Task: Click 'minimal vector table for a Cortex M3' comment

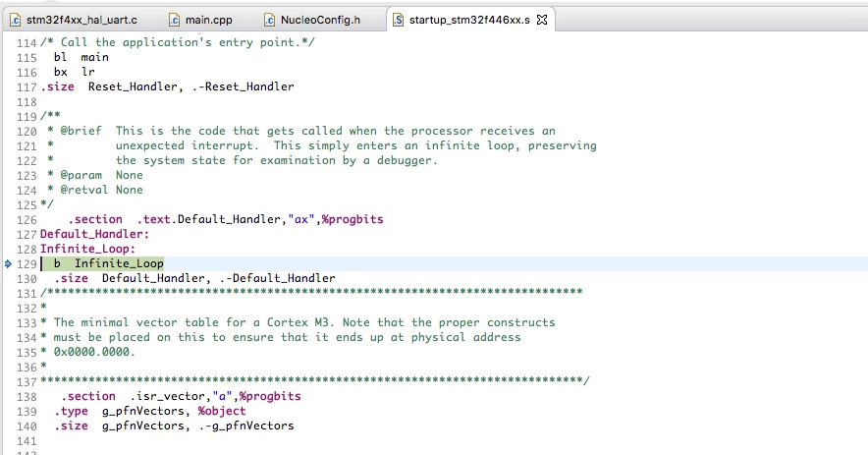Action: [298, 322]
